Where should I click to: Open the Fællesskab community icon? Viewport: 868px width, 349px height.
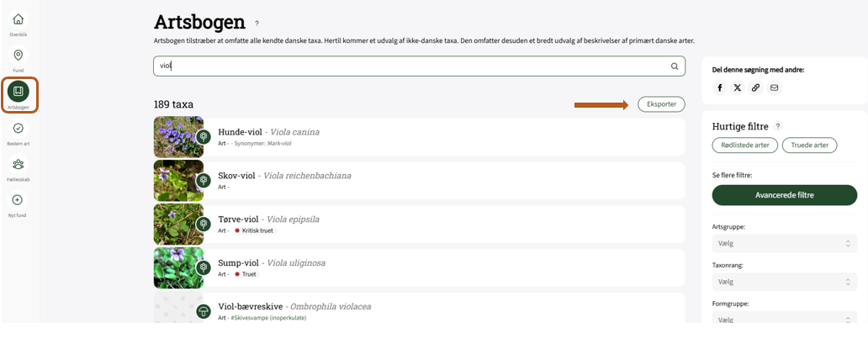click(18, 164)
